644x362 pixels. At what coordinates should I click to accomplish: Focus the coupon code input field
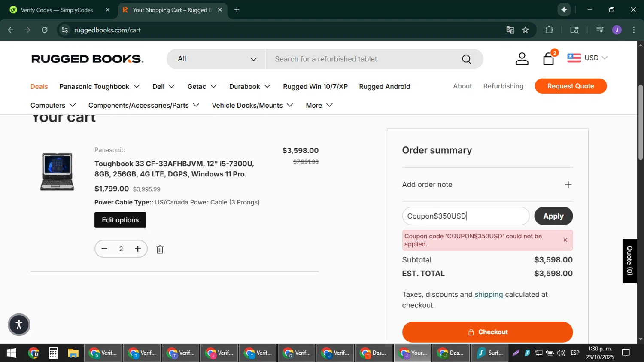[x=466, y=216]
